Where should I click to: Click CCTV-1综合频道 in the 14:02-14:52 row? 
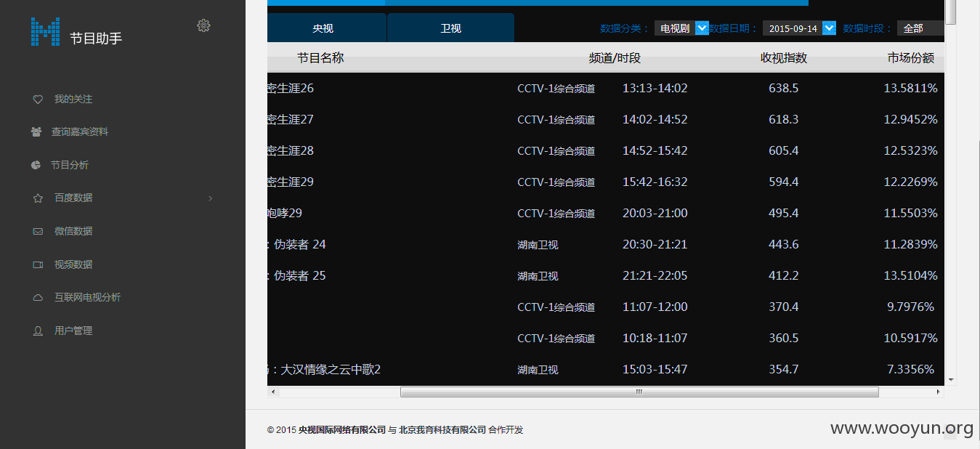point(556,120)
